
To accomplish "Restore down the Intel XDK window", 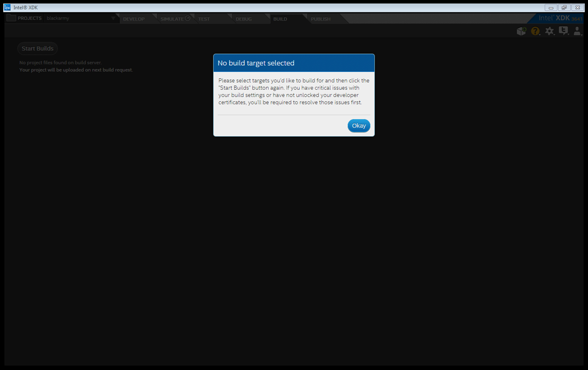I will 564,8.
